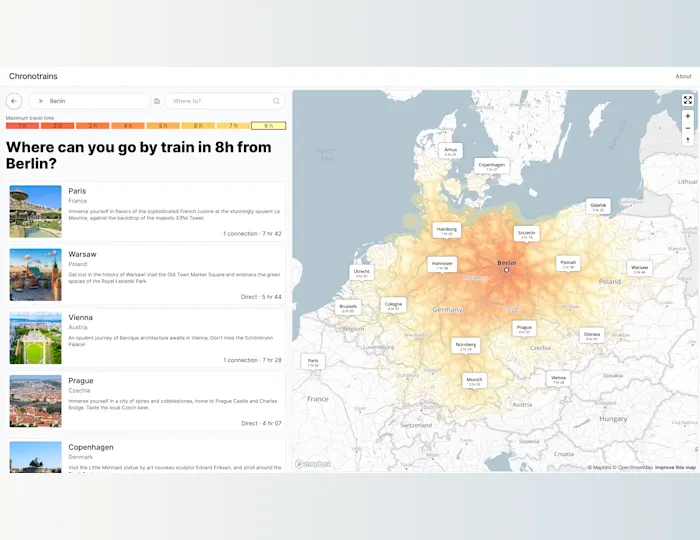Click the Poznań map marker
The width and height of the screenshot is (700, 540).
pyautogui.click(x=568, y=264)
